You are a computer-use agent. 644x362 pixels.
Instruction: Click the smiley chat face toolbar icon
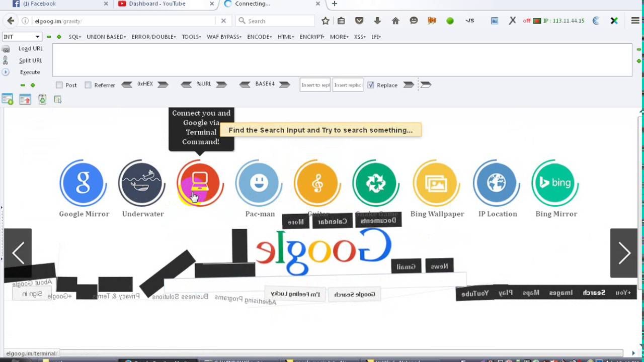[x=414, y=21]
